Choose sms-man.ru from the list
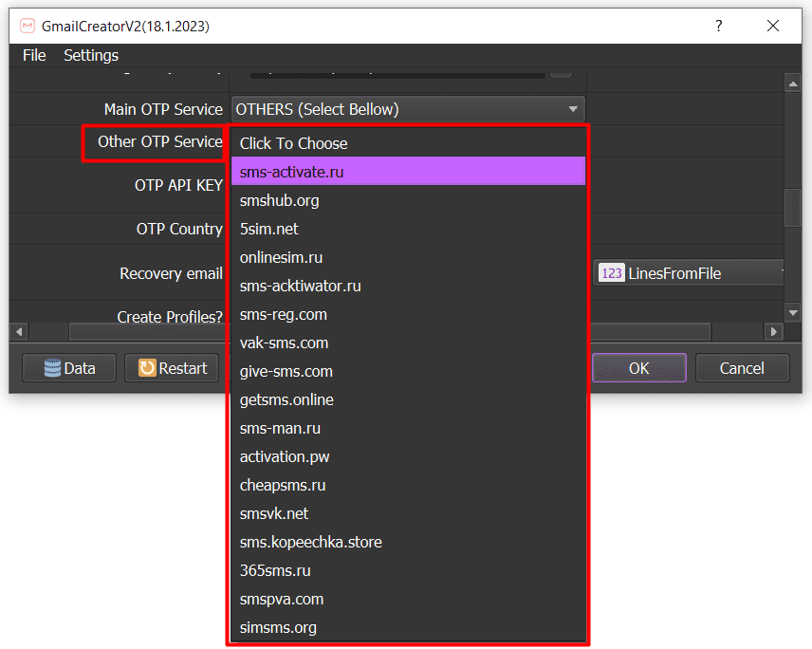Screen dimensions: 812x649 click(408, 428)
